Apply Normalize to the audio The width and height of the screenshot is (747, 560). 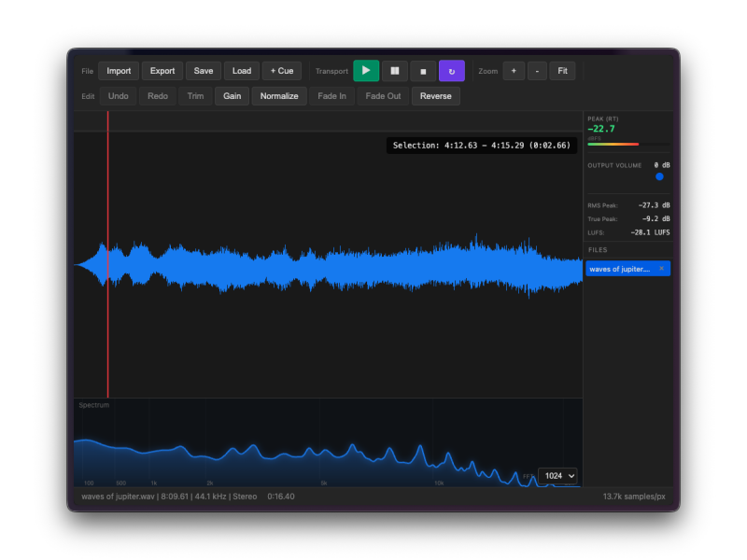click(x=279, y=96)
